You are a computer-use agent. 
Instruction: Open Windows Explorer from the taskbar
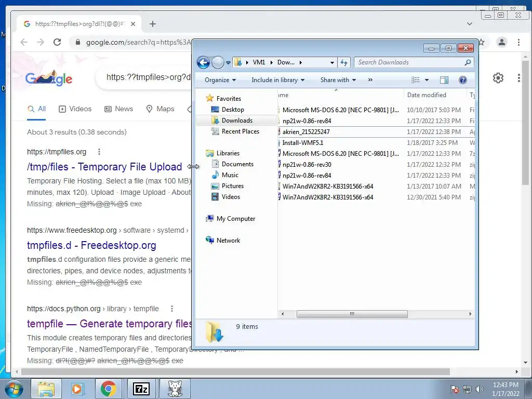point(46,389)
